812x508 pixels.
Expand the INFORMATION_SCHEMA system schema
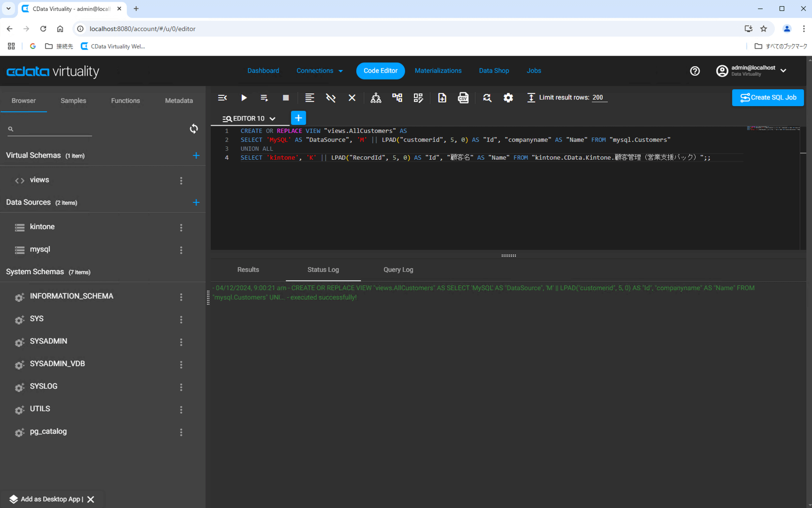click(x=71, y=296)
